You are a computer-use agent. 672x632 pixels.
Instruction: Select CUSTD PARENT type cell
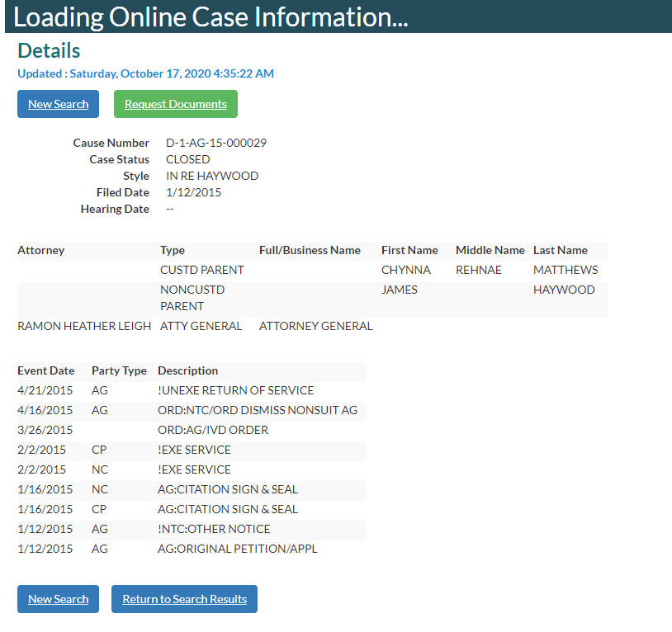202,270
